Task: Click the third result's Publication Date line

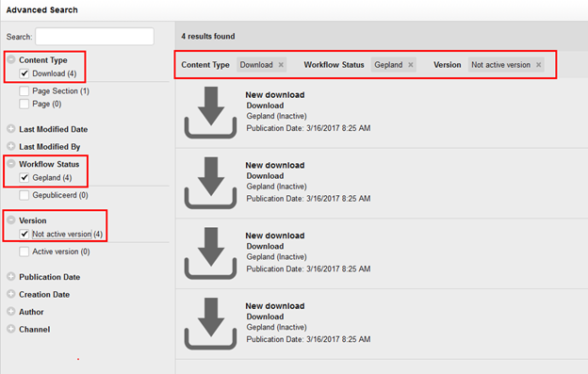Action: pyautogui.click(x=308, y=269)
